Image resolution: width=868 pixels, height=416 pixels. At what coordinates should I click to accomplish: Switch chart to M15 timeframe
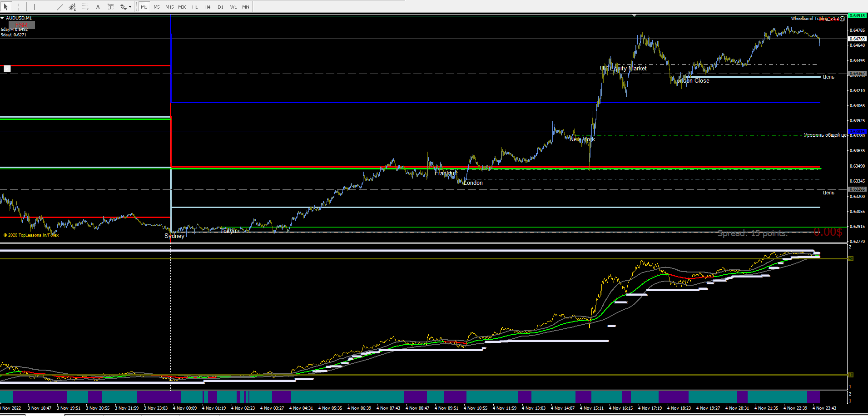pos(169,7)
